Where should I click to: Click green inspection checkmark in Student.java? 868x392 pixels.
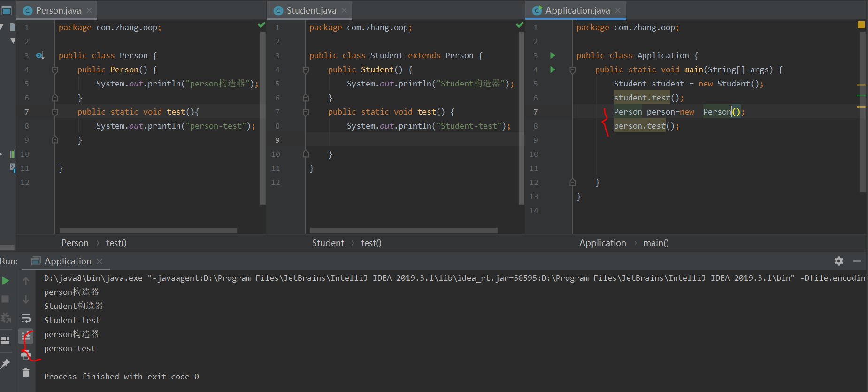(x=520, y=25)
